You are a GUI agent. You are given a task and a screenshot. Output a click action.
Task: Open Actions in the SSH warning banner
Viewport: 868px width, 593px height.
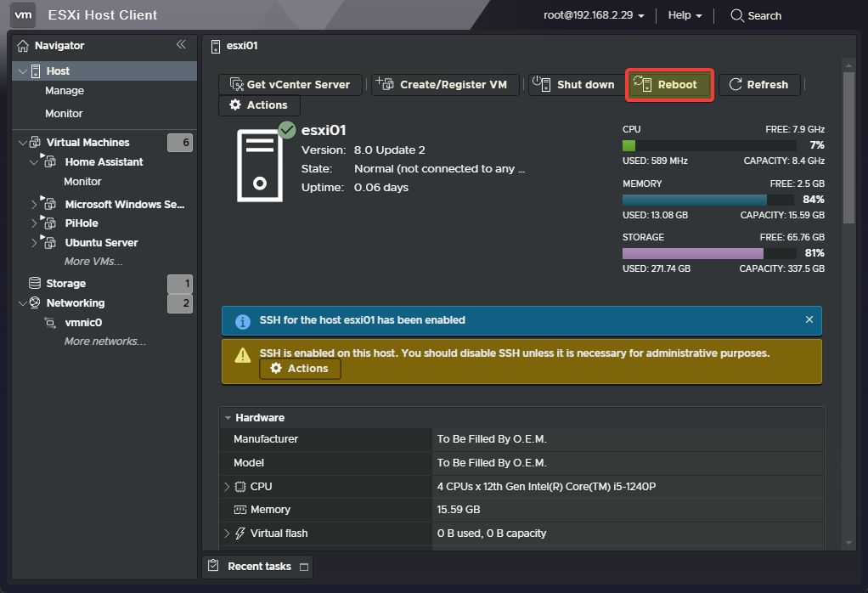pos(300,369)
